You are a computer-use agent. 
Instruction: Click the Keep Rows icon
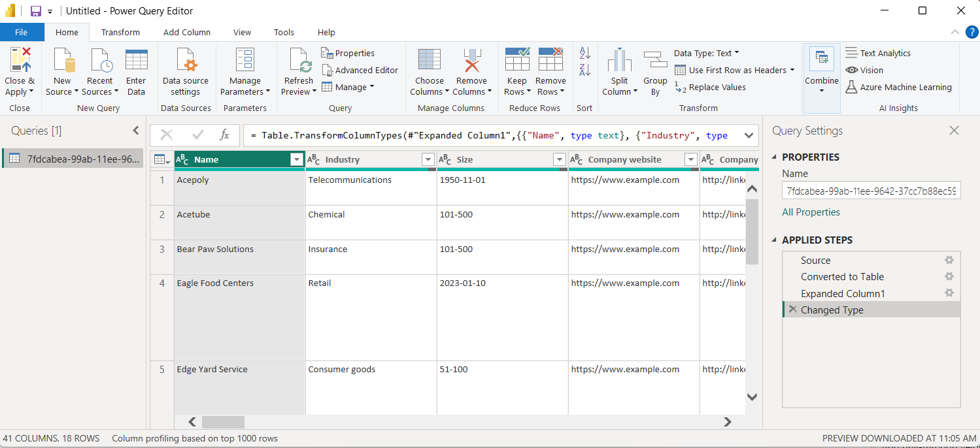517,60
